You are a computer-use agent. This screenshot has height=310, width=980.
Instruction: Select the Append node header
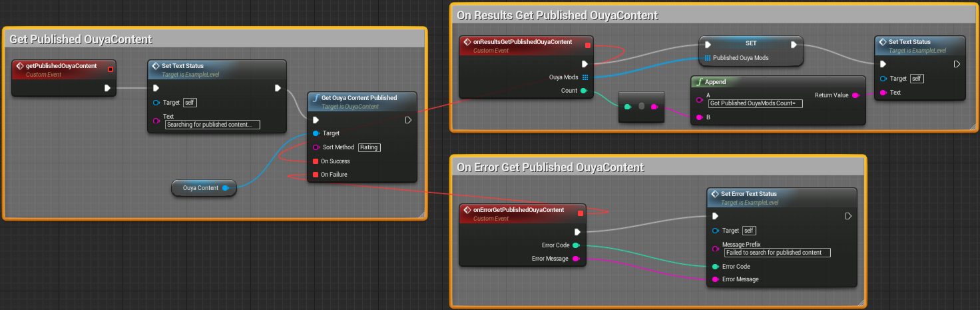778,82
